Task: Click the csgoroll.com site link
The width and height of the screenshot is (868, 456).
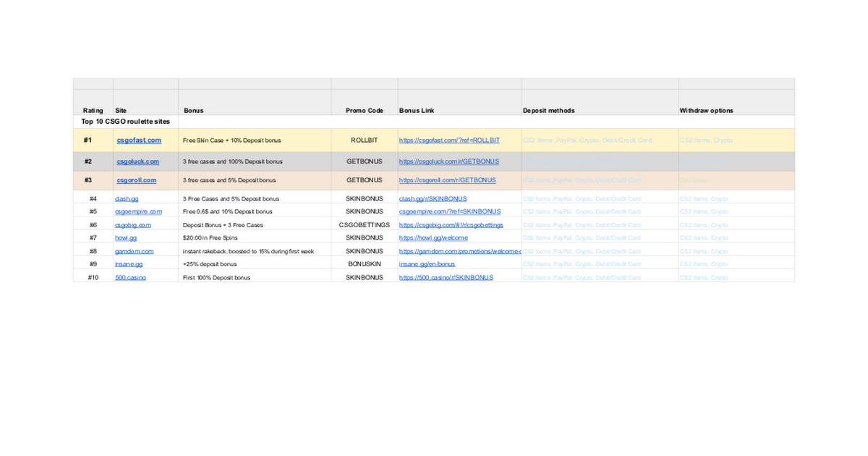Action: click(x=137, y=180)
